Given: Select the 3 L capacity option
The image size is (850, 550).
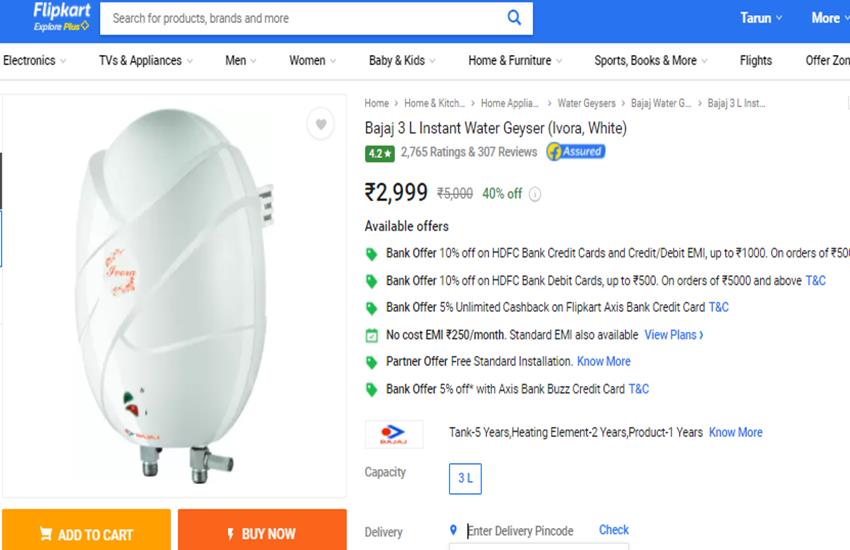Looking at the screenshot, I should (x=465, y=478).
